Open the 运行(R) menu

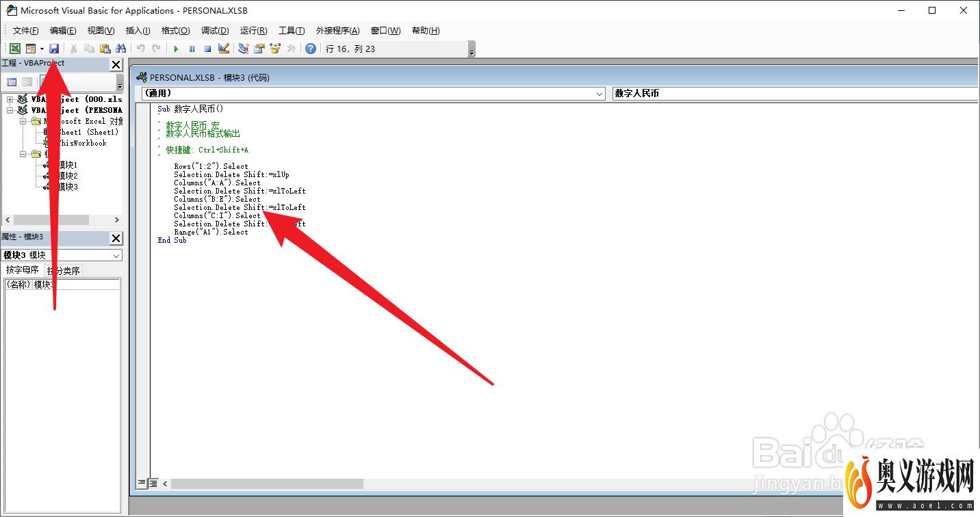[253, 31]
